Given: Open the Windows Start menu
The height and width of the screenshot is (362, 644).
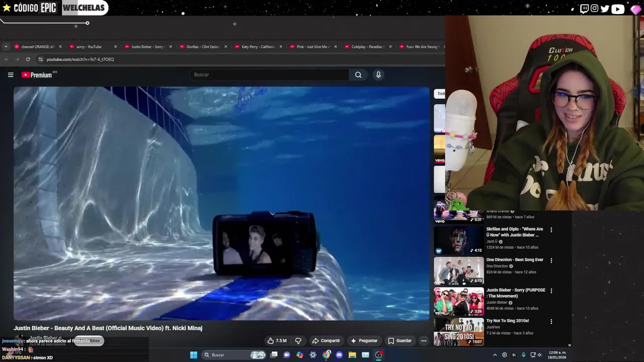Looking at the screenshot, I should click(194, 355).
